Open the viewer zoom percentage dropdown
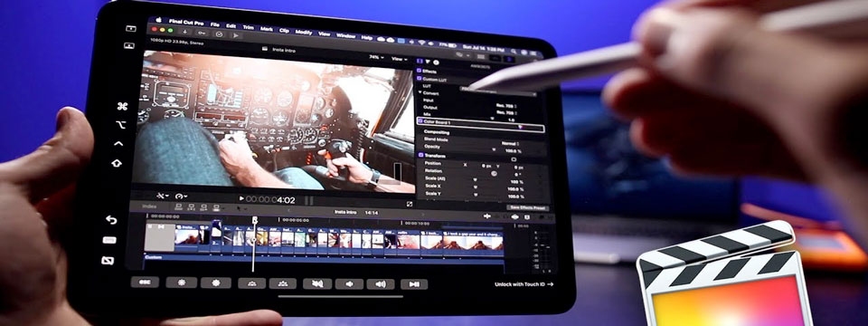The image size is (868, 326). pos(377,57)
